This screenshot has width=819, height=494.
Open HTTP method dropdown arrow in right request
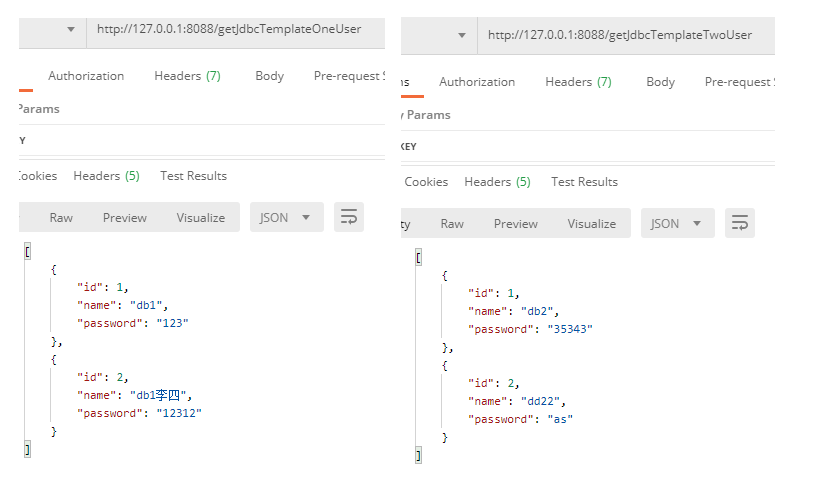[x=461, y=35]
